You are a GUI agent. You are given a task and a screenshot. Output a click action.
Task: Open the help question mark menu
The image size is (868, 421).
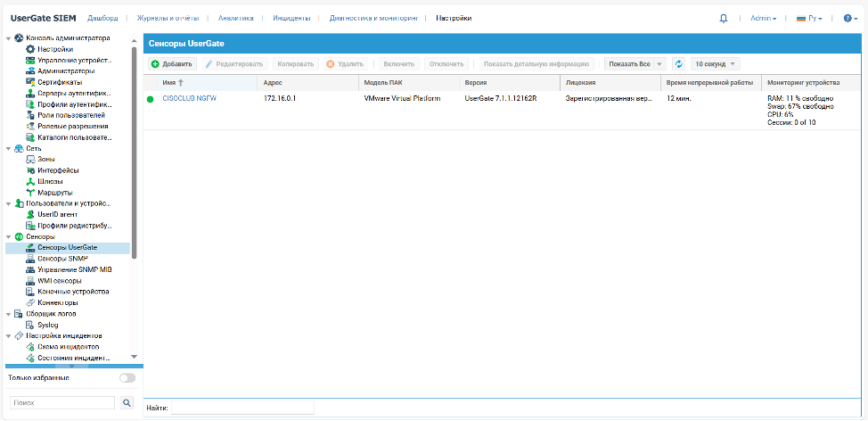848,18
